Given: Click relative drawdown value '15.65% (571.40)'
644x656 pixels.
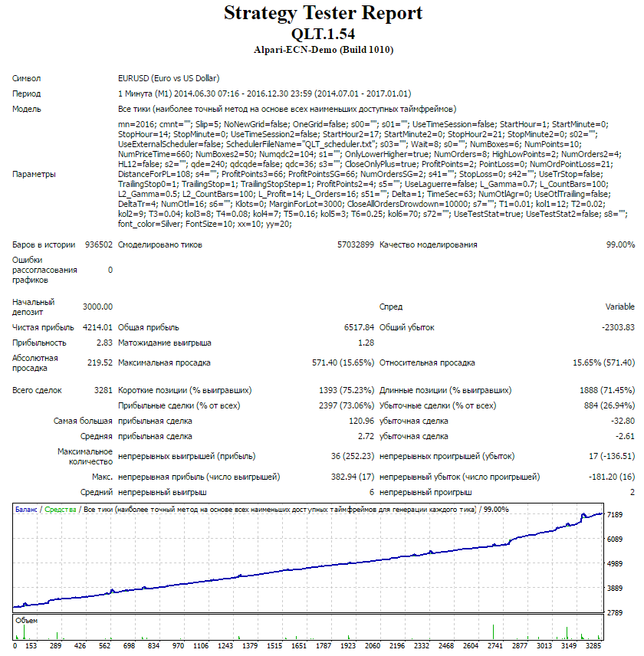Looking at the screenshot, I should click(x=604, y=362).
